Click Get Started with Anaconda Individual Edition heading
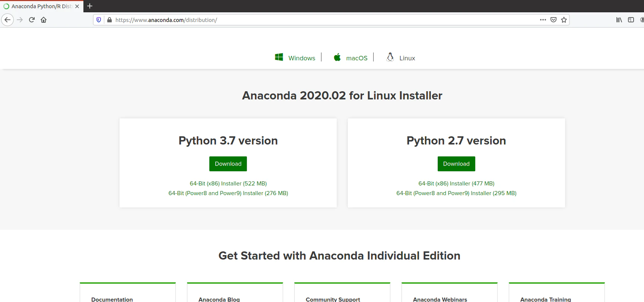Screen dimensions: 644x302 [339, 256]
